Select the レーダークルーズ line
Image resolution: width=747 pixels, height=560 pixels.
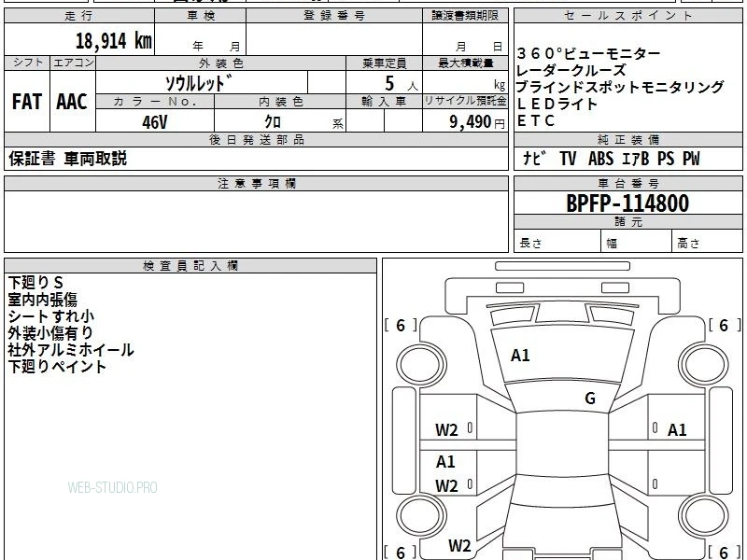point(571,70)
